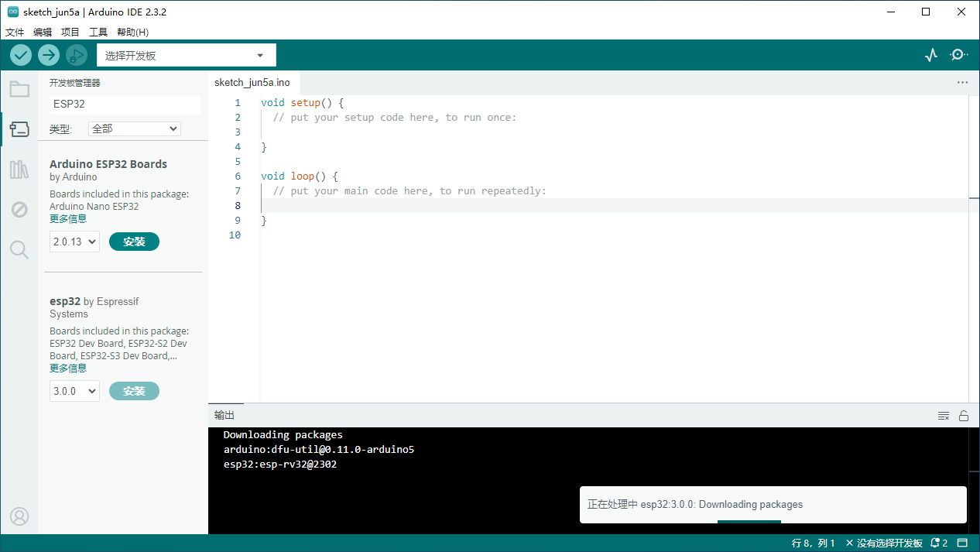Toggle the bottom panel icon in status bar
The width and height of the screenshot is (980, 552).
point(963,543)
